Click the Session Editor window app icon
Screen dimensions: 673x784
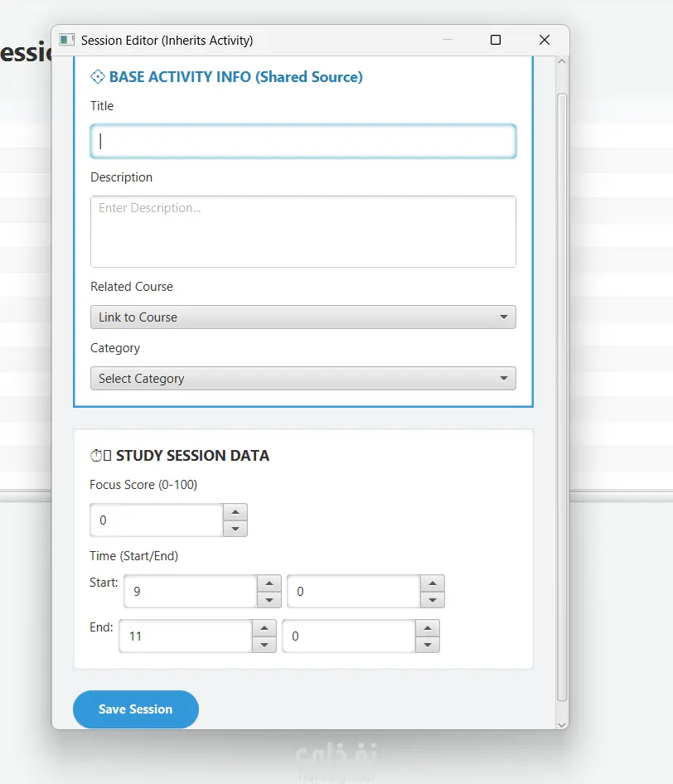point(67,40)
